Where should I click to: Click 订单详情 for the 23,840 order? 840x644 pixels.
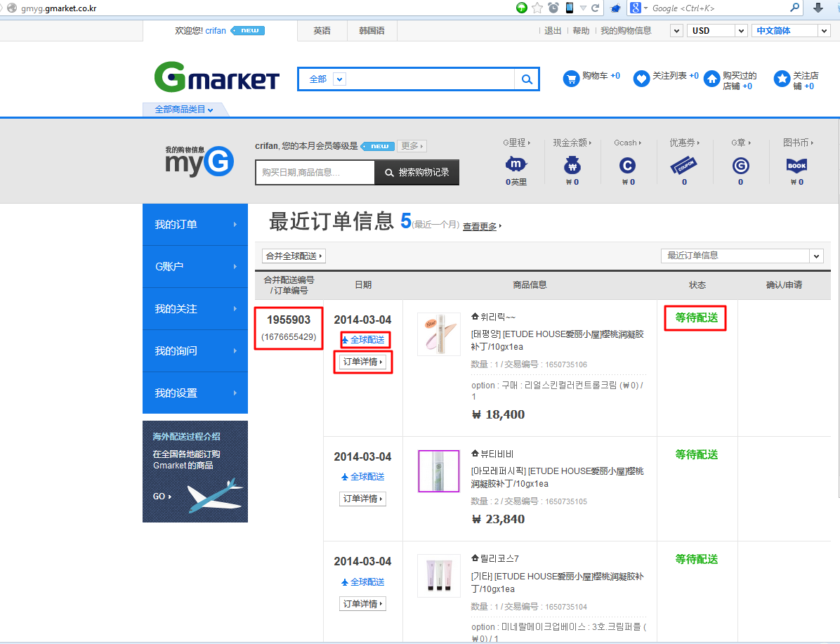point(362,498)
